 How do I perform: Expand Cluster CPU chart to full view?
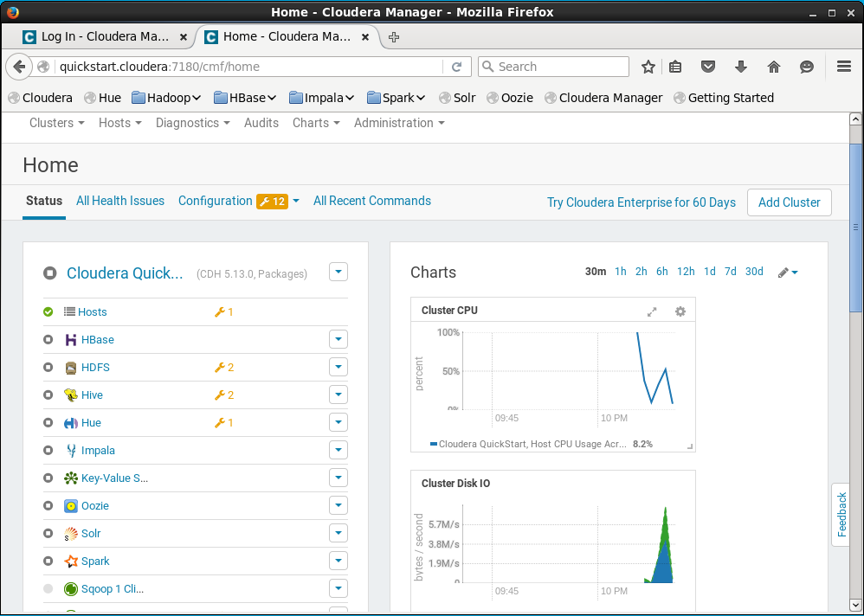[652, 311]
